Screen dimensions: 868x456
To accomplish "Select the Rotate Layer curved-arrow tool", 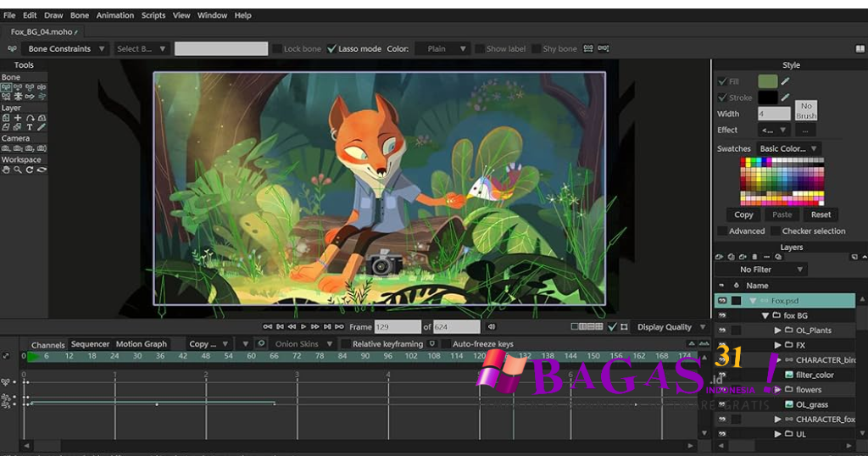I will point(30,118).
